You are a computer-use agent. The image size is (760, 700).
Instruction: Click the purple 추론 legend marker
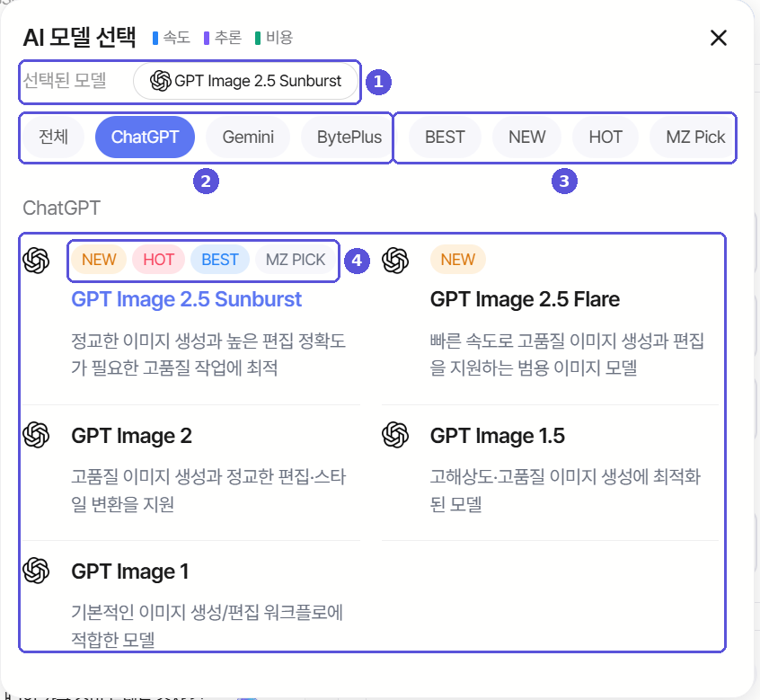tap(207, 38)
